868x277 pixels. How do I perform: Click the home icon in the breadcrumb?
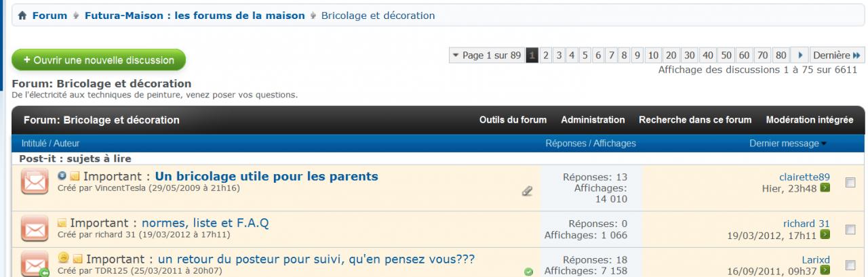[x=22, y=16]
